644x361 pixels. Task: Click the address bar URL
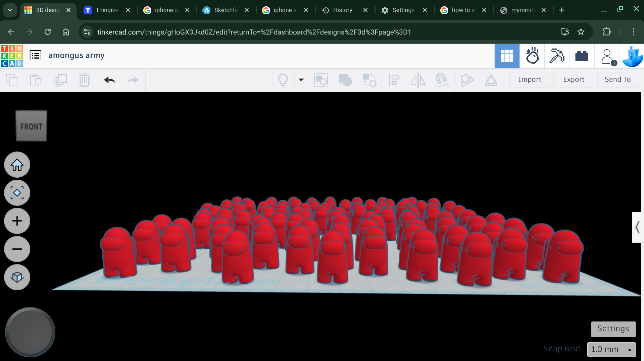[254, 32]
